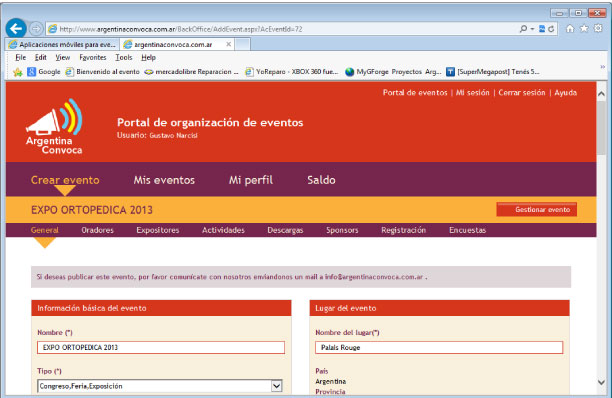Open the Bienvenido al evento bookmark
The width and height of the screenshot is (612, 398).
tap(102, 72)
